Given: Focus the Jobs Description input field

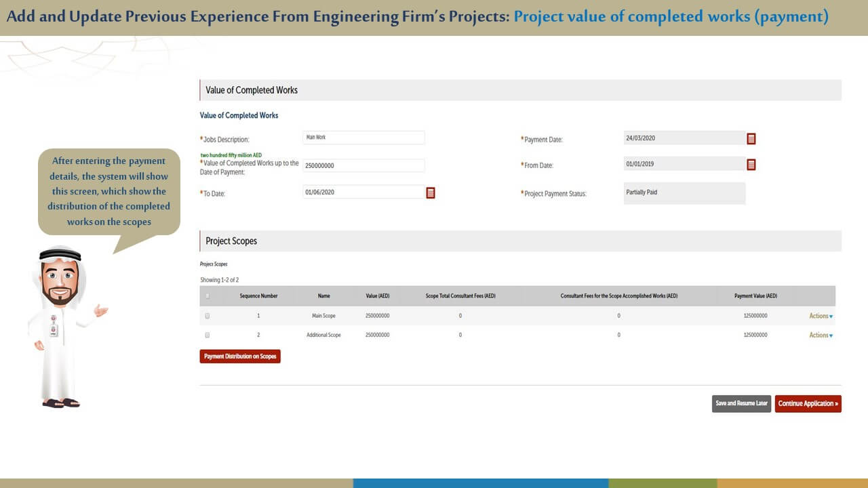Looking at the screenshot, I should [x=363, y=138].
